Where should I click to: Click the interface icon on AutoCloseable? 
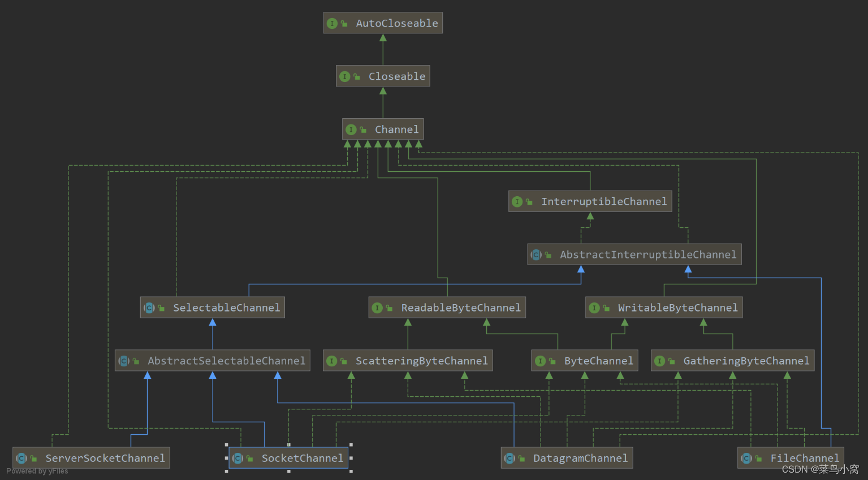click(x=332, y=23)
